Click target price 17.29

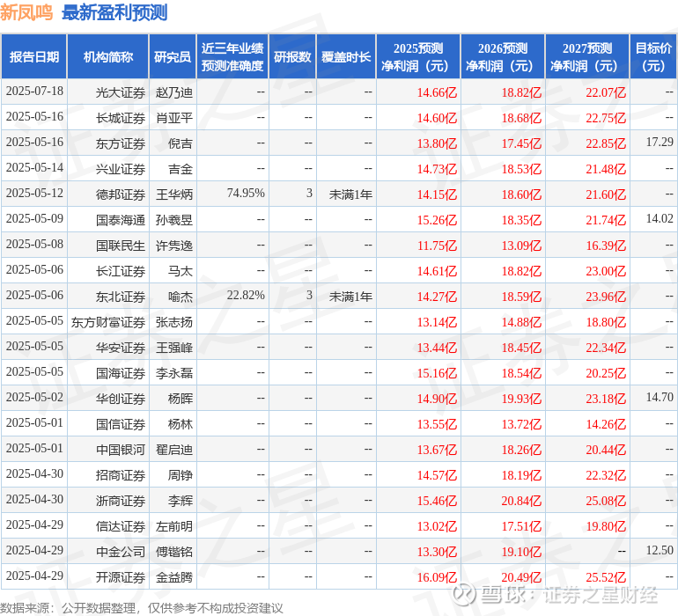(x=660, y=142)
